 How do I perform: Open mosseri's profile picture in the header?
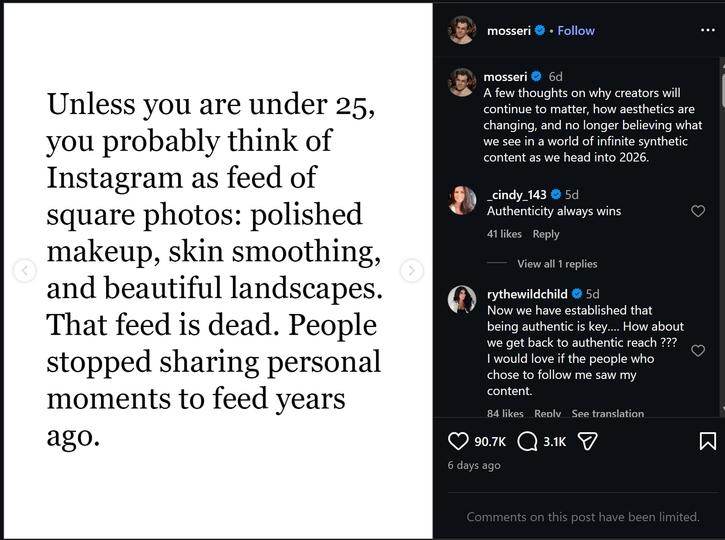pyautogui.click(x=462, y=30)
